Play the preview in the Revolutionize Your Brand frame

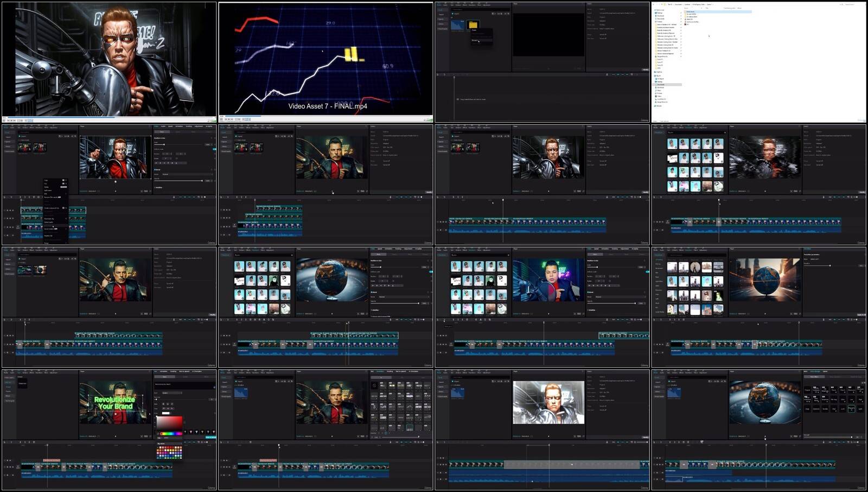pos(115,436)
